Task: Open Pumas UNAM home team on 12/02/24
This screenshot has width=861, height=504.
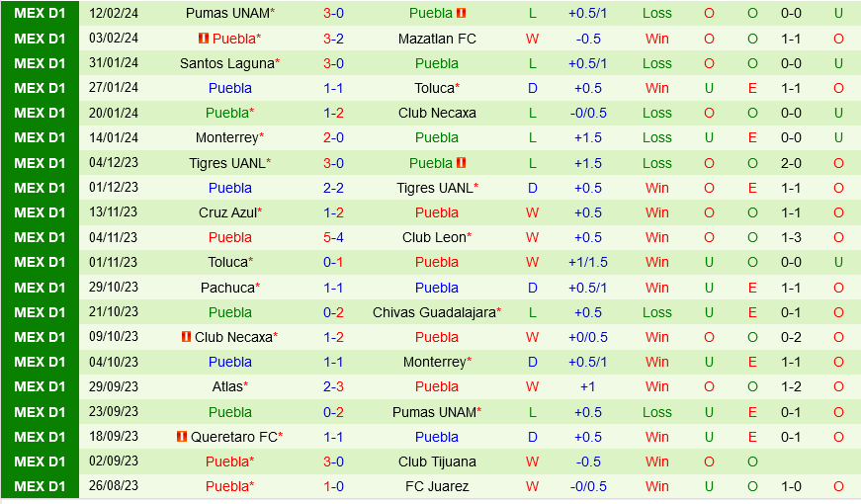Action: pos(230,13)
